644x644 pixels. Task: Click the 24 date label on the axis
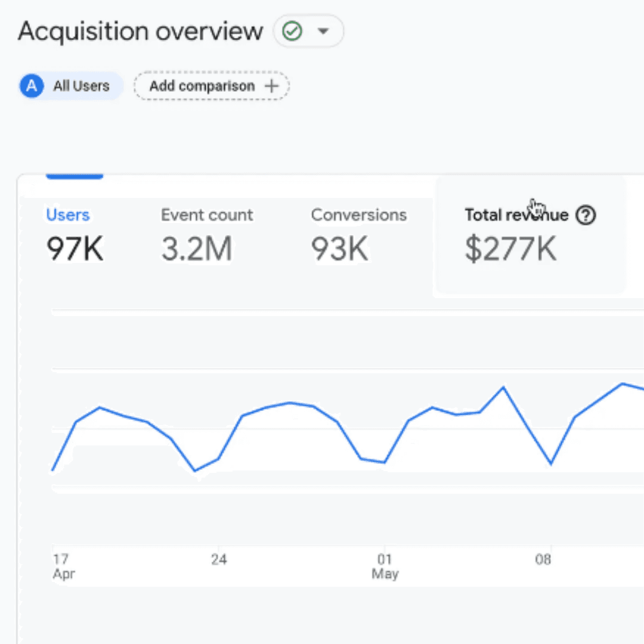coord(219,559)
